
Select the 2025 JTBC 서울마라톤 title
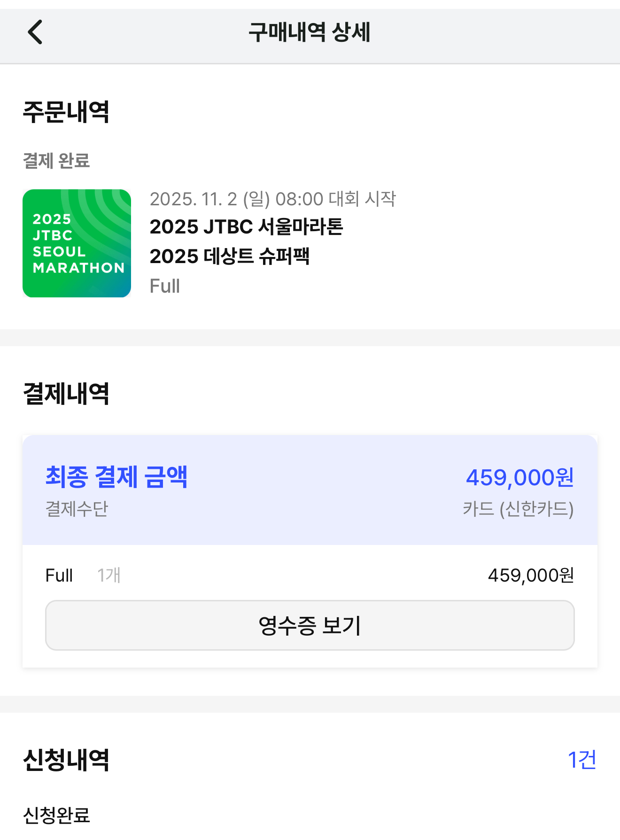point(247,226)
